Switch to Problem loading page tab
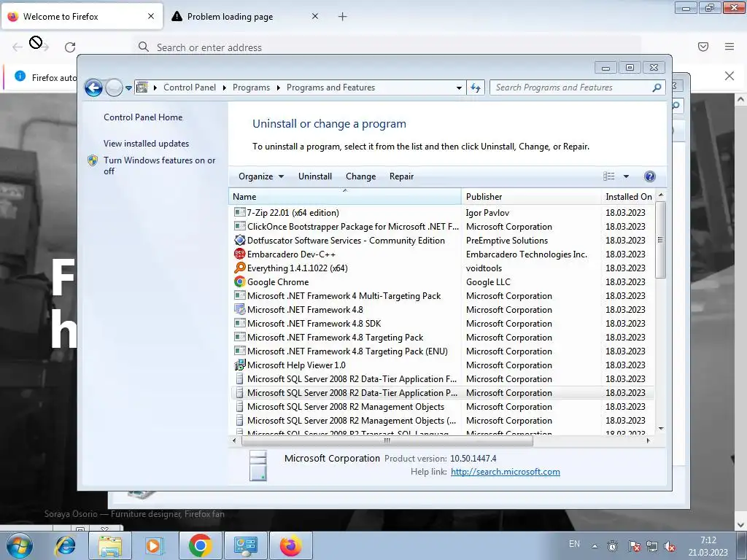The height and width of the screenshot is (560, 747). pyautogui.click(x=246, y=16)
